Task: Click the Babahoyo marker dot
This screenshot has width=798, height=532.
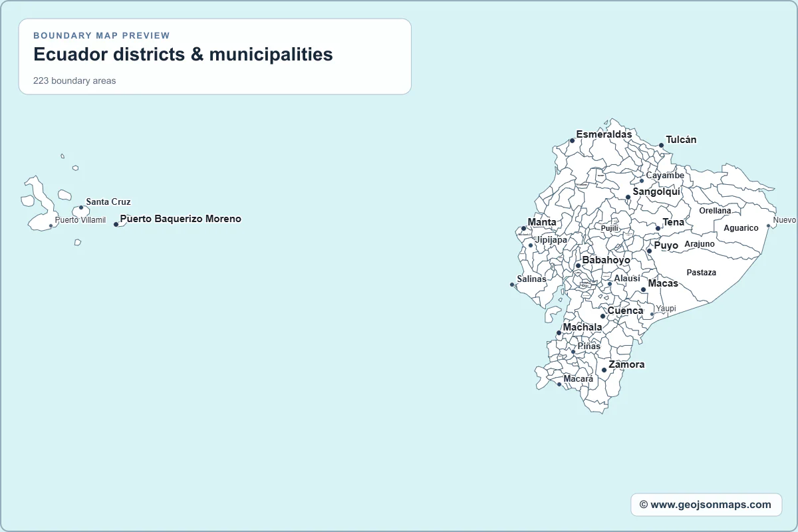Action: (578, 265)
